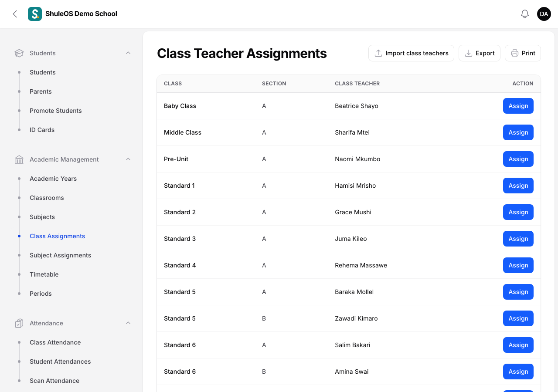Assign a teacher to Standard 5 section A
558x392 pixels.
pos(518,292)
